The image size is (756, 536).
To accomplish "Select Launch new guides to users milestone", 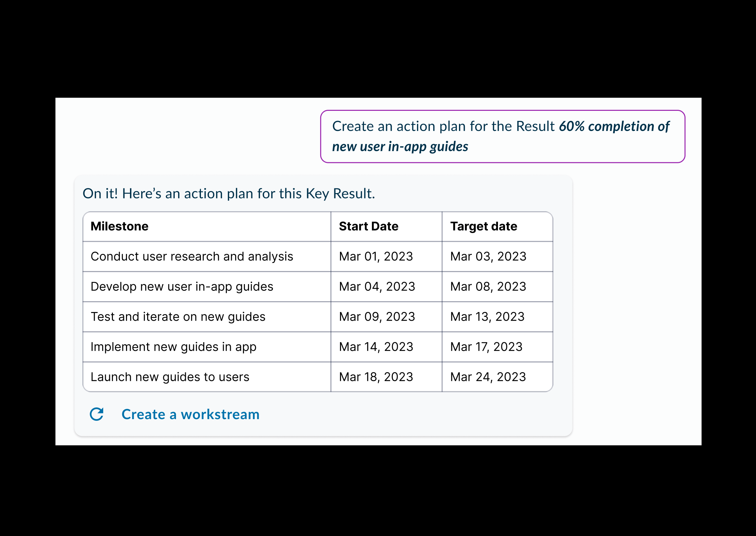I will [170, 377].
